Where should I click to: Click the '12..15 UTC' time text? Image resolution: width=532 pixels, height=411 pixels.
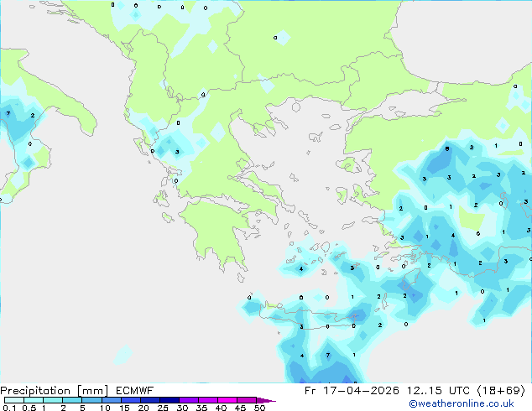439,391
